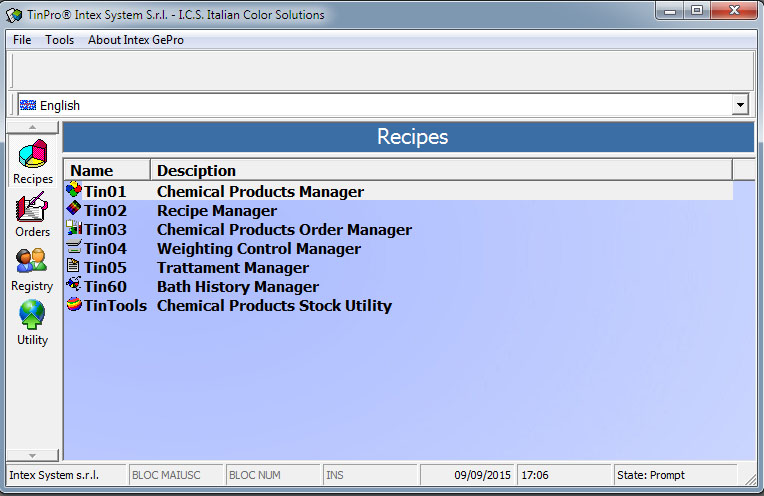The image size is (764, 496).
Task: Maximize the TinPro window
Action: pos(697,11)
